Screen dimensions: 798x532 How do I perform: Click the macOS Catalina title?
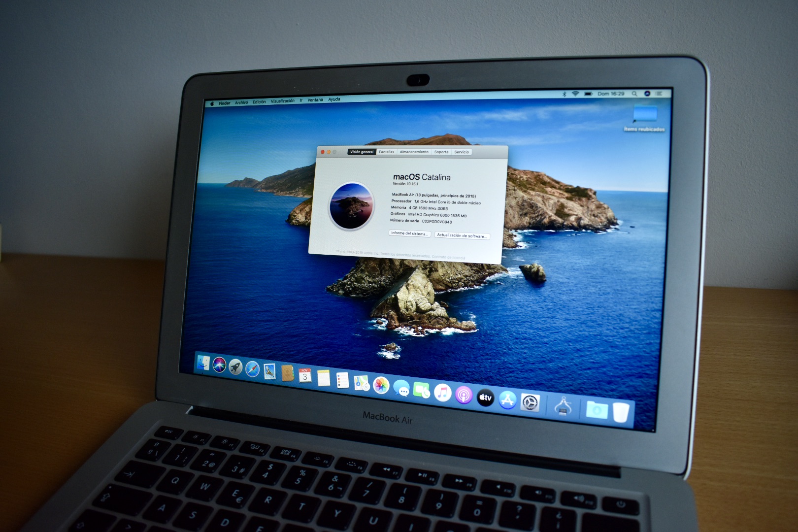click(422, 177)
